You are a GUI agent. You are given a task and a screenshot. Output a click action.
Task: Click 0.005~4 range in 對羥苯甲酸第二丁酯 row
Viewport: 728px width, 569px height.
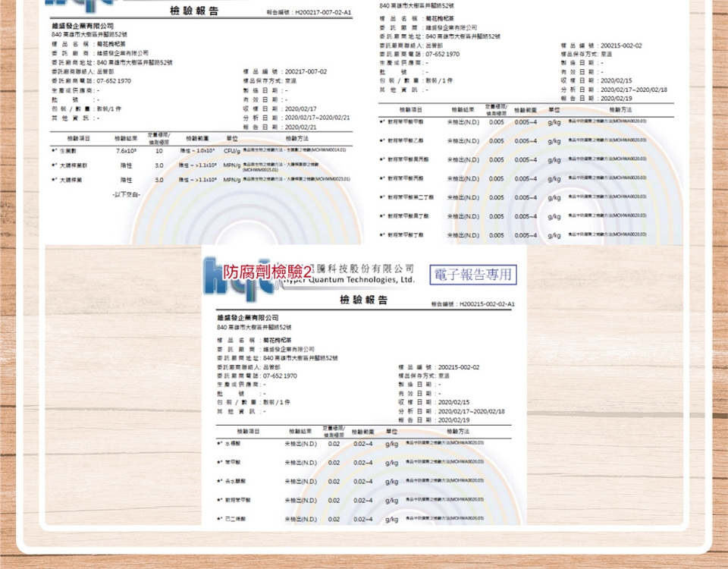click(x=526, y=197)
